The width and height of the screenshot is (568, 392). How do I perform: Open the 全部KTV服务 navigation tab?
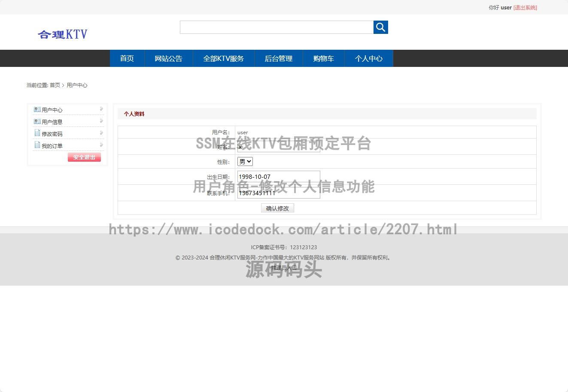(x=224, y=58)
